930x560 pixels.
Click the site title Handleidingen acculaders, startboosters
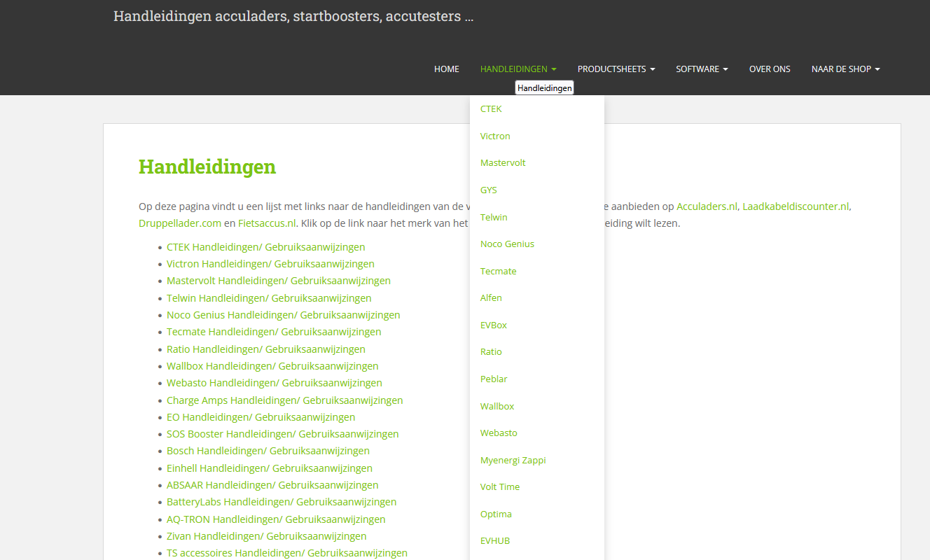click(x=293, y=16)
